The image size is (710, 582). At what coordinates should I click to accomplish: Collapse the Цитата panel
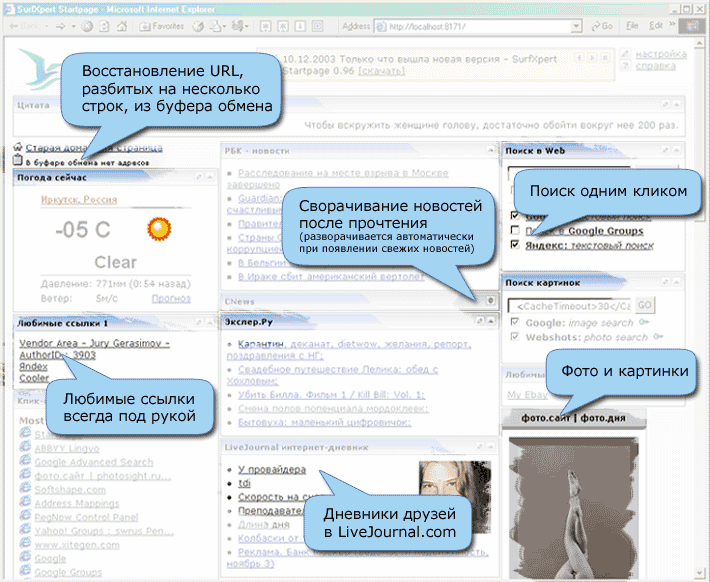[676, 104]
